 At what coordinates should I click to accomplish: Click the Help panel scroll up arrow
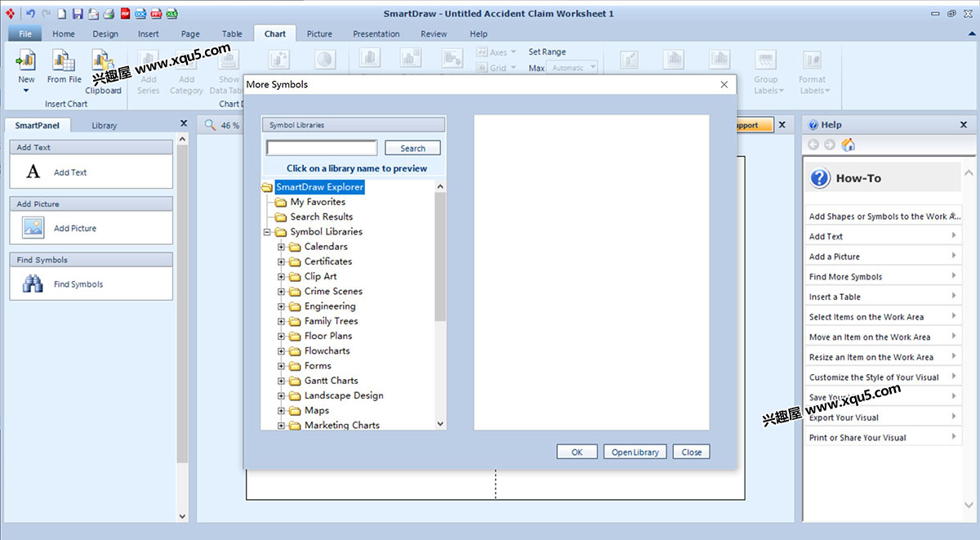tap(969, 173)
